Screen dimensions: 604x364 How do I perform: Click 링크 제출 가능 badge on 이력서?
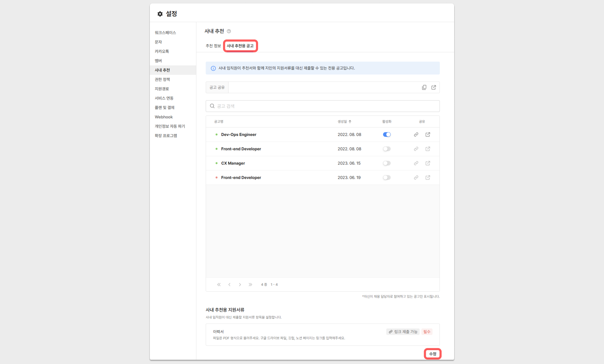pyautogui.click(x=403, y=332)
